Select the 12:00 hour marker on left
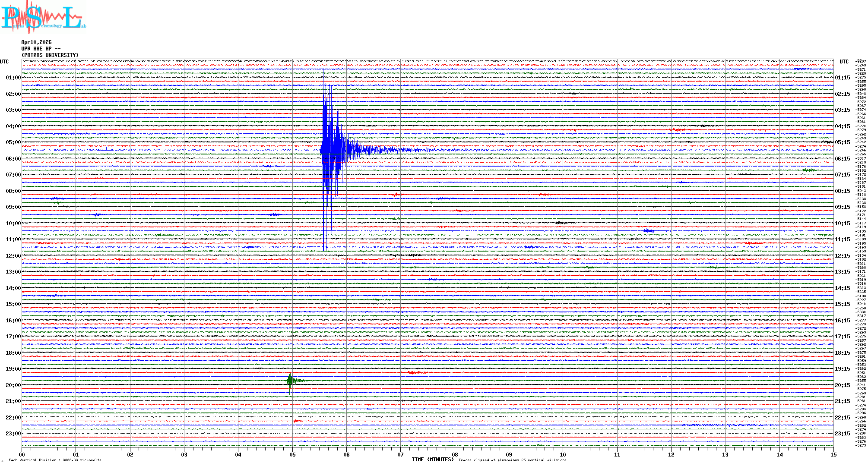This screenshot has height=466, width=868. (13, 256)
